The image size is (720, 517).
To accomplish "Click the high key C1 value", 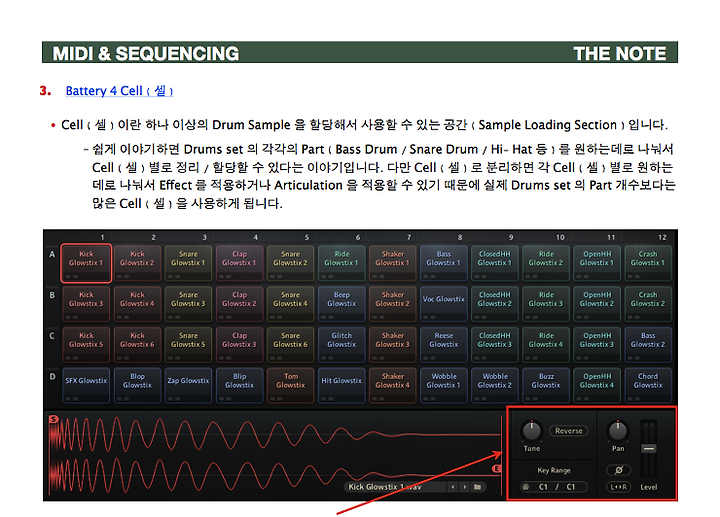I will [571, 487].
